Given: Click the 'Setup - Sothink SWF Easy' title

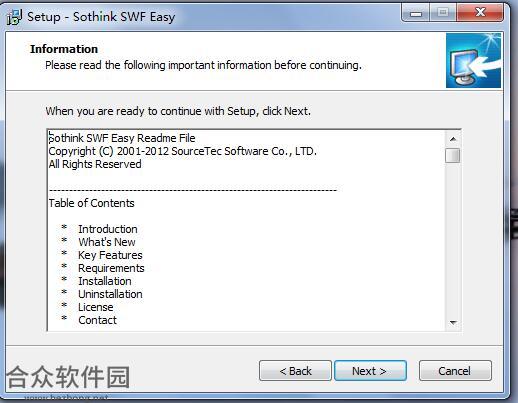Looking at the screenshot, I should (x=101, y=17).
